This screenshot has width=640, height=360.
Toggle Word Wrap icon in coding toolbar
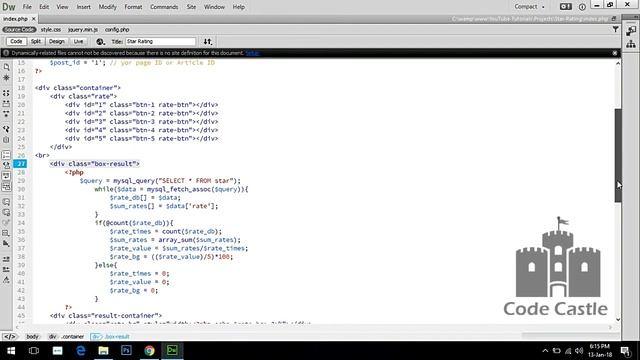pyautogui.click(x=6, y=176)
